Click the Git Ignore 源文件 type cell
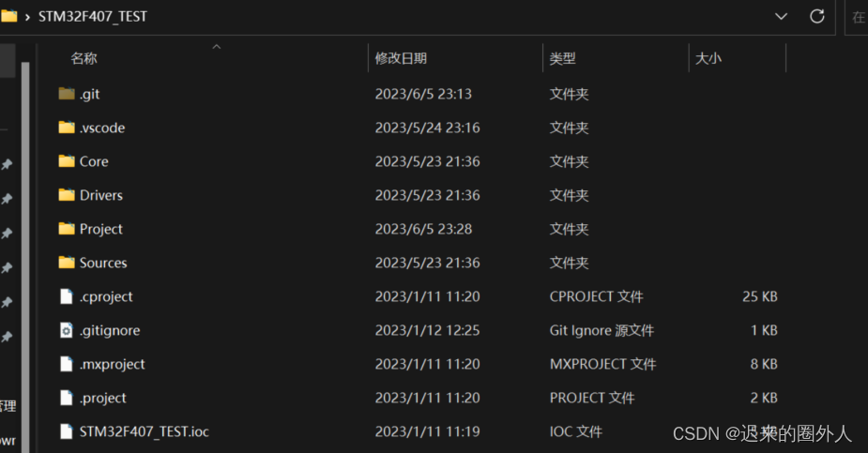The width and height of the screenshot is (868, 453). pos(602,330)
